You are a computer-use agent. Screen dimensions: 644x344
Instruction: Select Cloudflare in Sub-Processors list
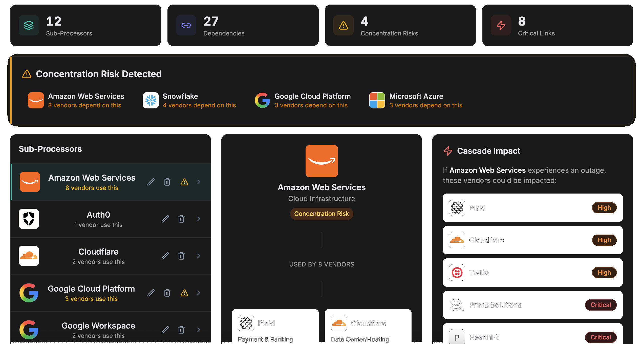[x=111, y=256]
